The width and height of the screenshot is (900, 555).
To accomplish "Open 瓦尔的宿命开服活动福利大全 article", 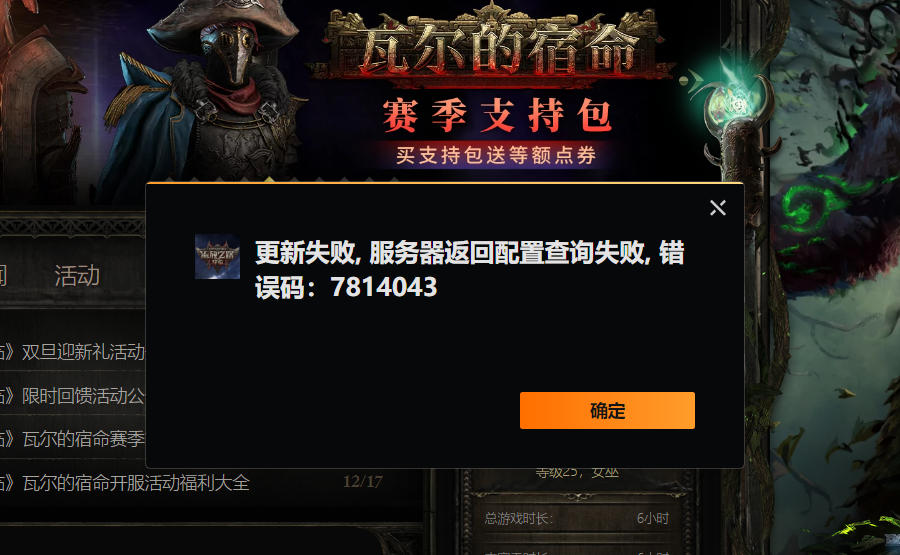I will coord(125,483).
